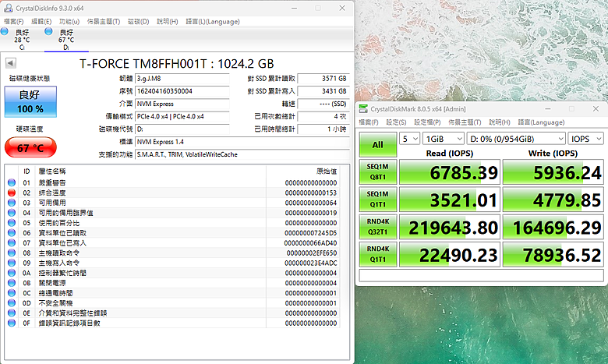Run all benchmarks with the All button
Viewport: 608px width, 364px height.
(378, 145)
